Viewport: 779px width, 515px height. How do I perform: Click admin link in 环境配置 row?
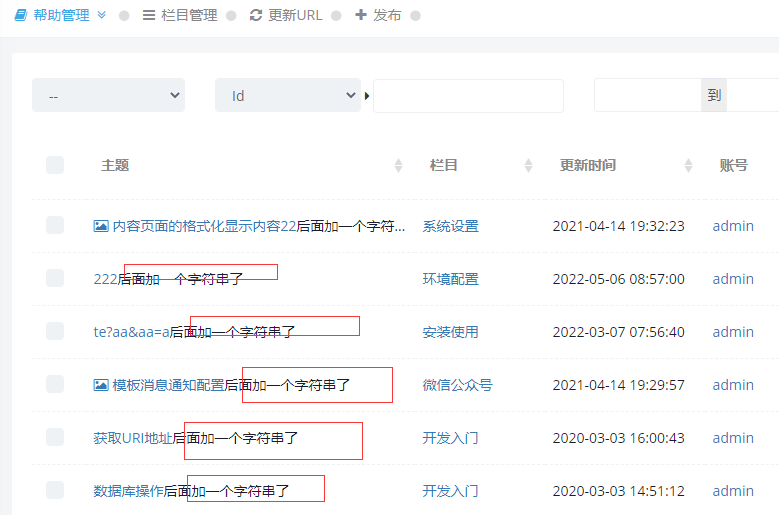pos(733,279)
